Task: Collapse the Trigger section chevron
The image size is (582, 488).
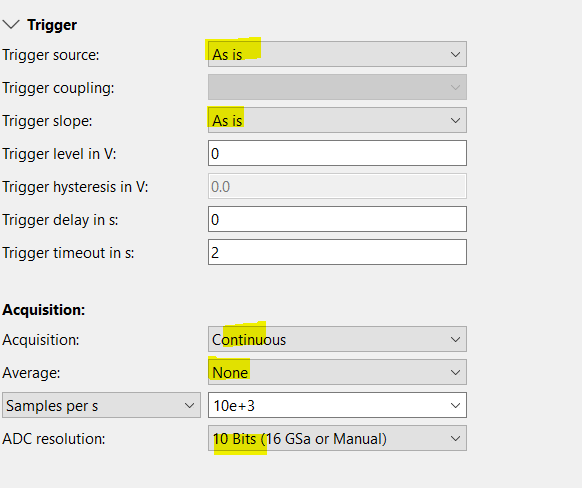Action: (x=11, y=25)
